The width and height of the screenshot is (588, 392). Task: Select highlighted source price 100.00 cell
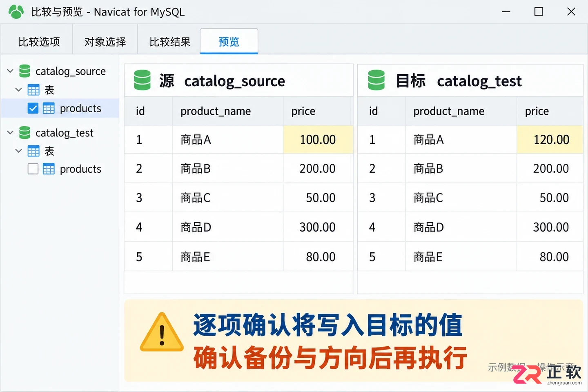point(318,140)
